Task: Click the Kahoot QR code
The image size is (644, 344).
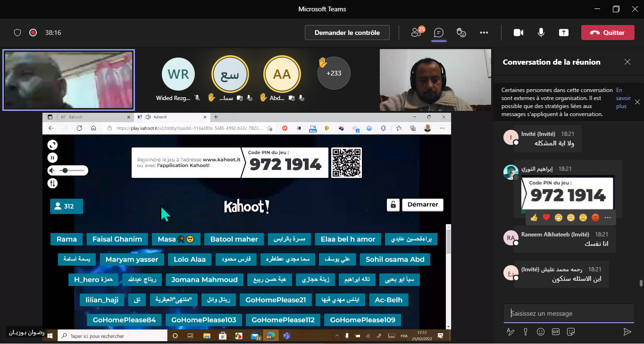Action: click(x=346, y=162)
